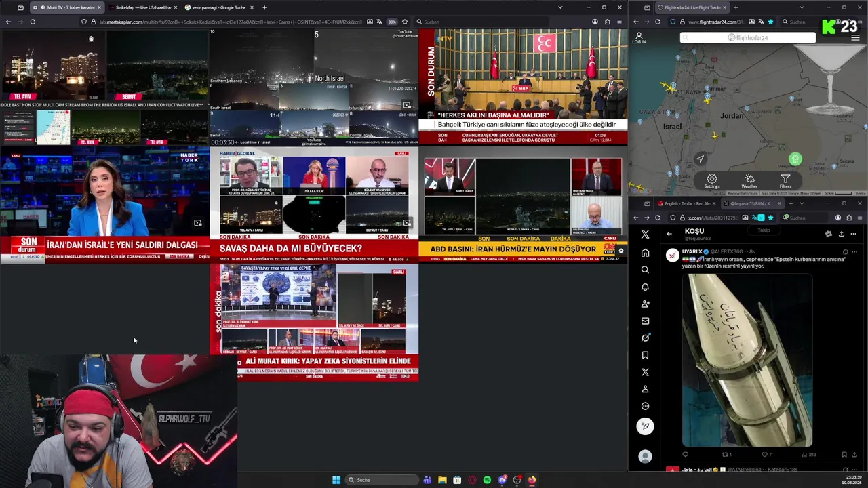
Task: Enlarge the Habertürk stream
Action: click(x=197, y=222)
